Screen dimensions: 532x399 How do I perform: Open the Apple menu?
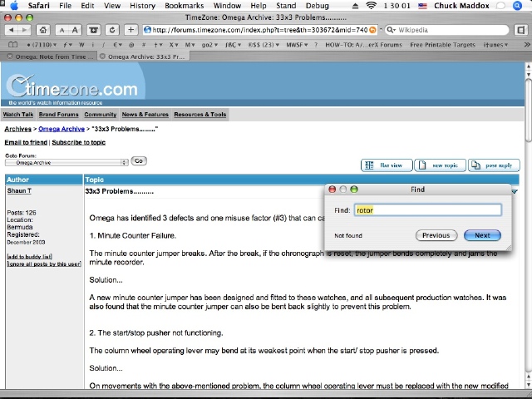pyautogui.click(x=14, y=6)
